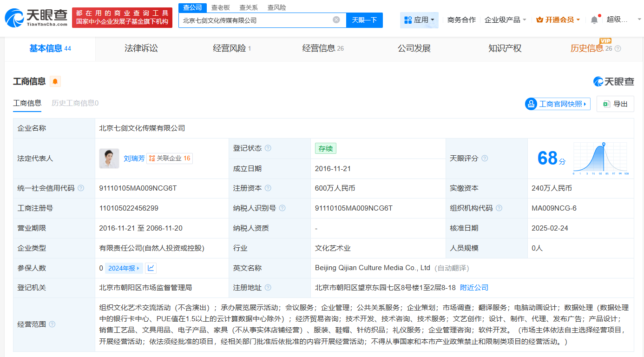Open the 附近公司 link
The image size is (644, 357).
click(473, 287)
